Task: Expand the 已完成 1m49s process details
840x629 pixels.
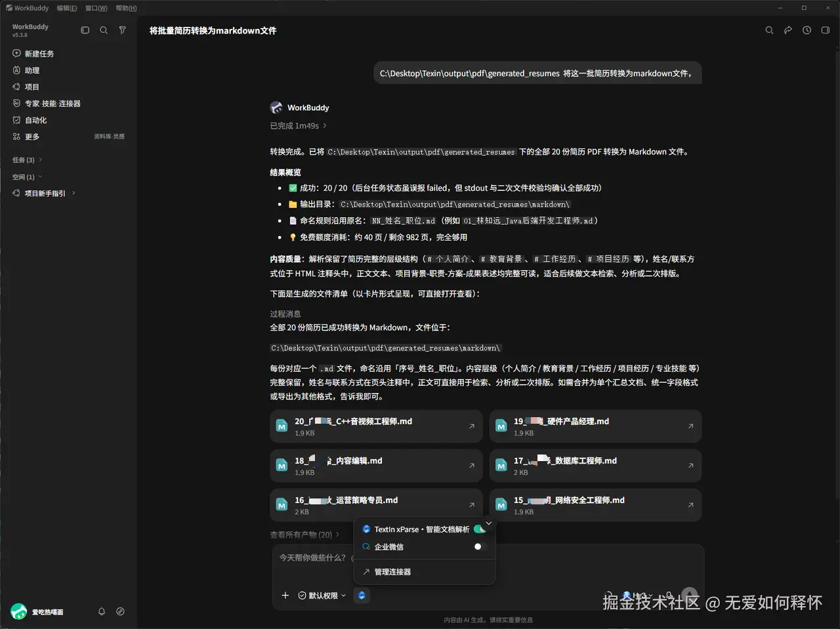Action: [298, 126]
